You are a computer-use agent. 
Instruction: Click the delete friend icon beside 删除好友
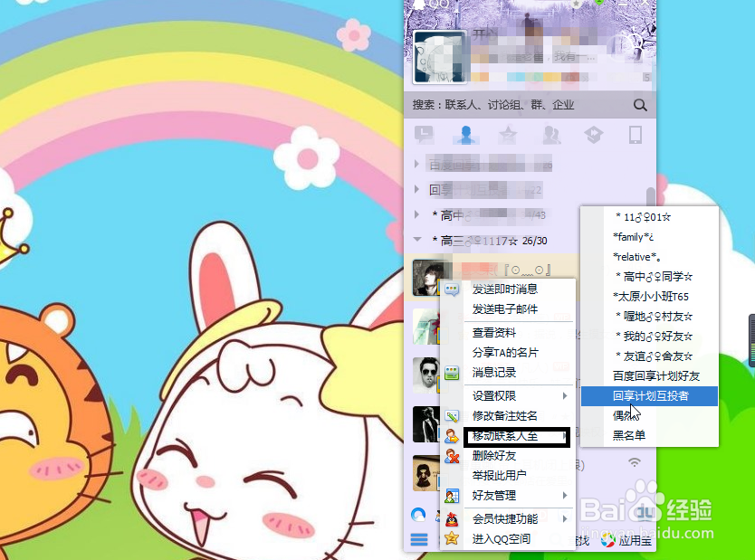click(x=452, y=456)
